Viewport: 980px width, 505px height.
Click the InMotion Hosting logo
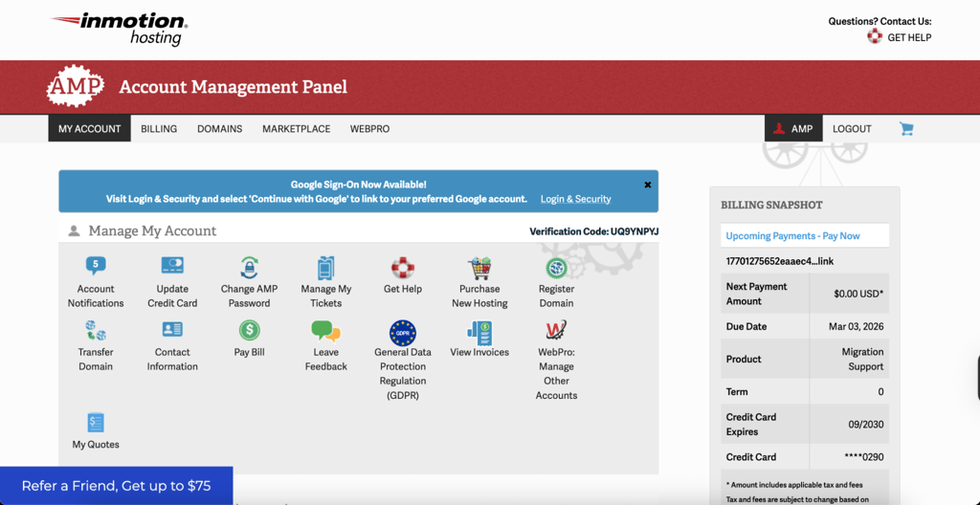120,30
